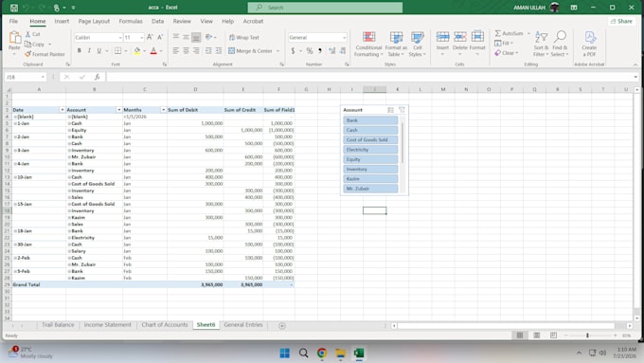The width and height of the screenshot is (644, 363).
Task: Click Insert cells icon
Action: pos(442,37)
